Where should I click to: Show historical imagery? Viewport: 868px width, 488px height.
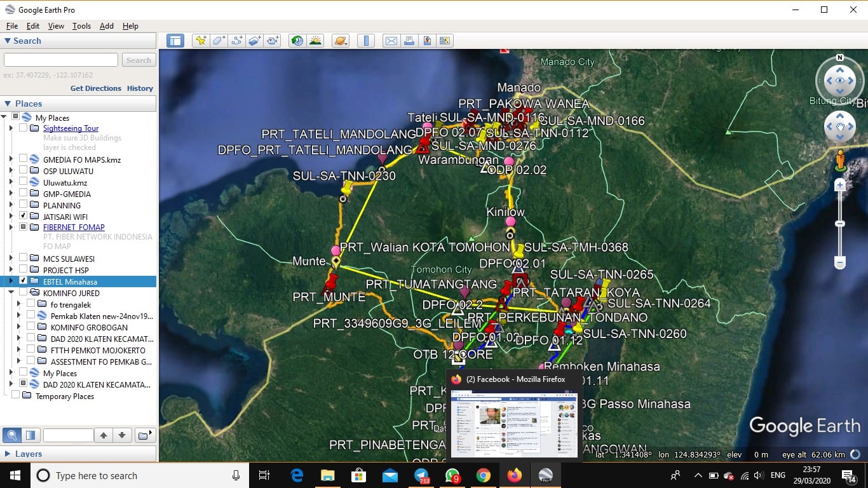[297, 40]
